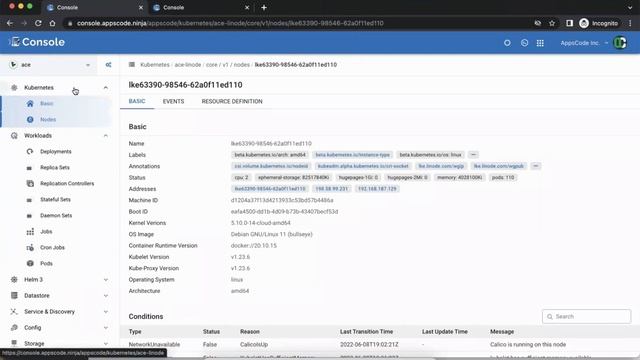This screenshot has width=640, height=360.
Task: Open the user avatar menu
Action: click(620, 43)
